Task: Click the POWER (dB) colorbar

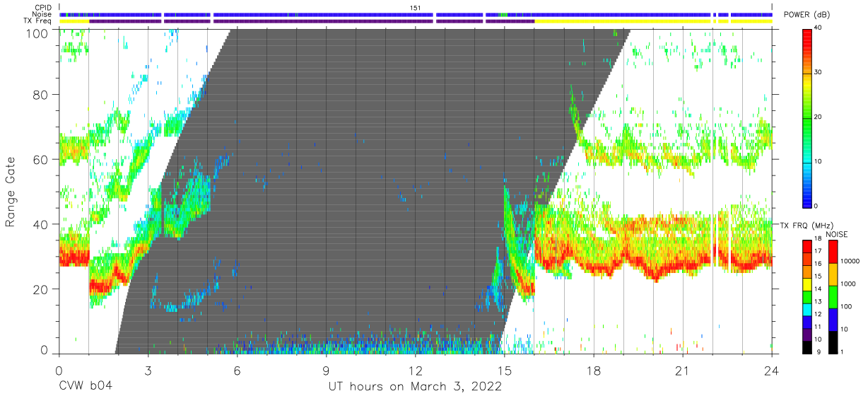Action: click(x=807, y=117)
